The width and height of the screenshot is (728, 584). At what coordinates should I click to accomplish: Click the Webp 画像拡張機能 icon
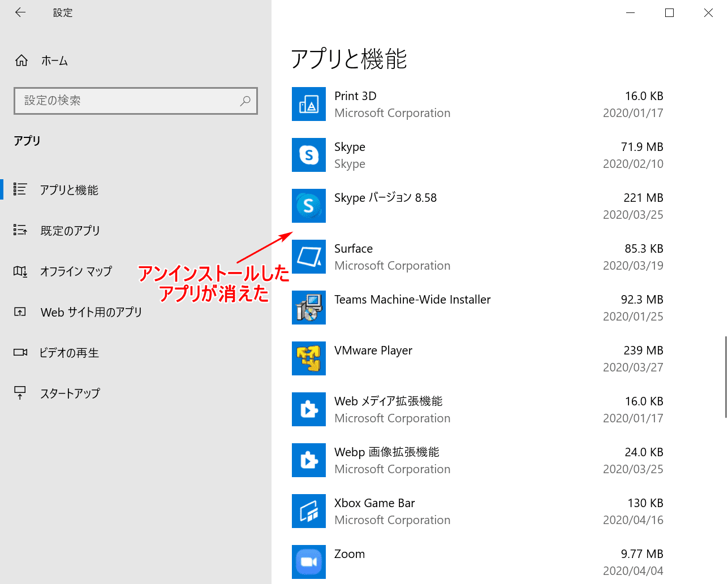[309, 460]
